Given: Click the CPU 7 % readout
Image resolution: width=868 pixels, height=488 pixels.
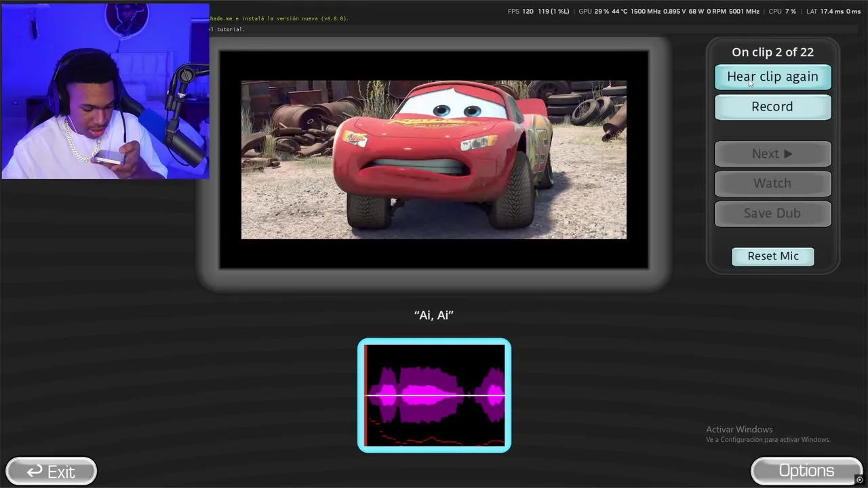Looking at the screenshot, I should pyautogui.click(x=783, y=12).
